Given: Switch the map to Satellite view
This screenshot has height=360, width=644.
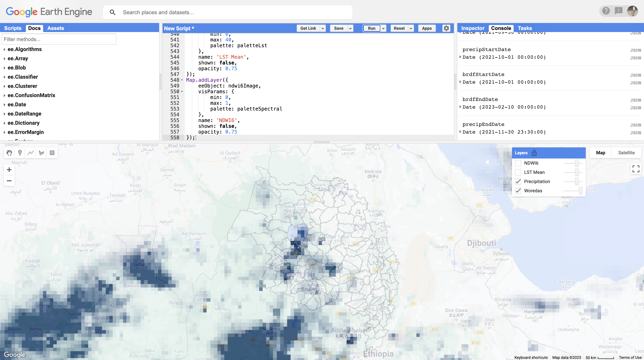Looking at the screenshot, I should coord(626,153).
